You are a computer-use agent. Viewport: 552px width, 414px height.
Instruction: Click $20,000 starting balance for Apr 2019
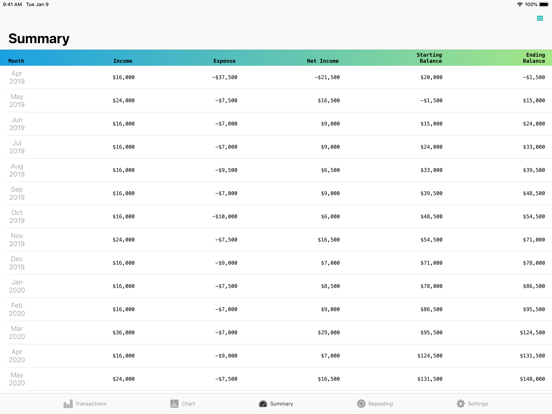point(431,77)
